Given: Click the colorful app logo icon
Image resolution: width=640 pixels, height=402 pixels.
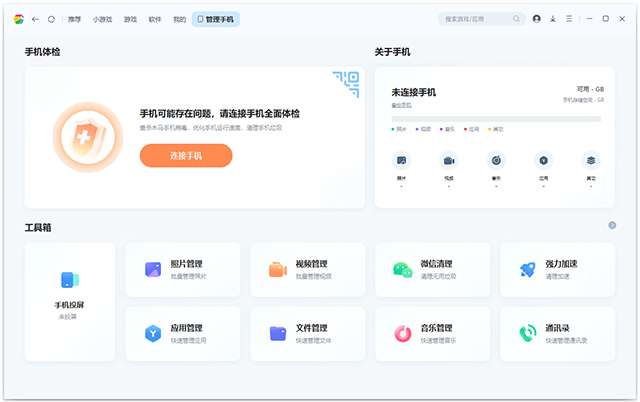Looking at the screenshot, I should (18, 19).
